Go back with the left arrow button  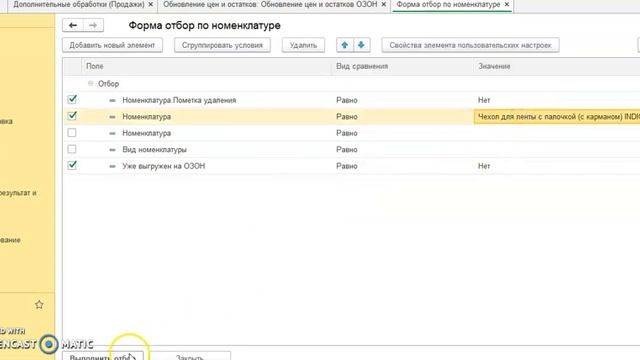(x=73, y=25)
